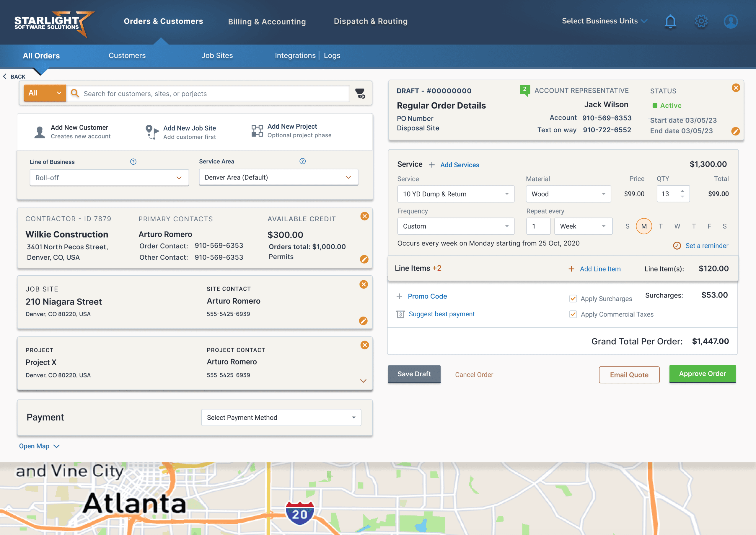The width and height of the screenshot is (756, 535).
Task: Switch to Billing & Accounting menu
Action: 267,22
